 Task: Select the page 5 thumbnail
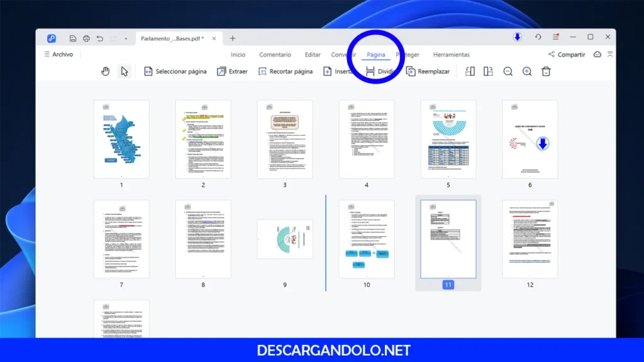448,138
